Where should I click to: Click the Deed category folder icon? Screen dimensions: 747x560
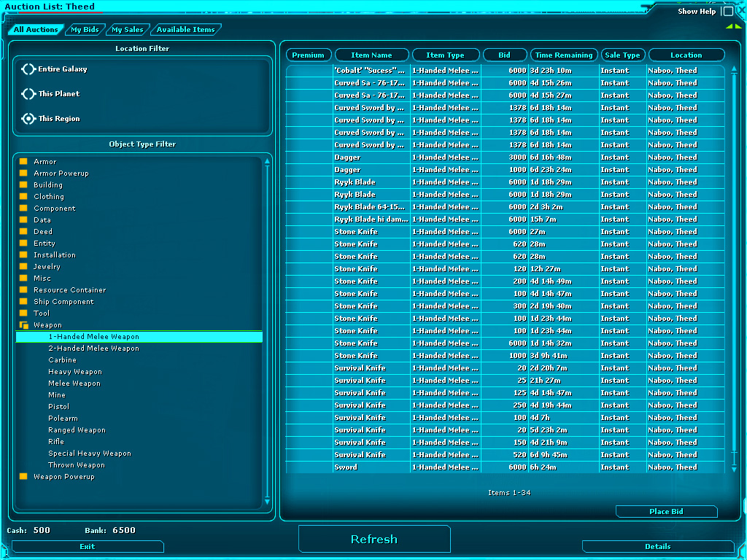tap(23, 232)
